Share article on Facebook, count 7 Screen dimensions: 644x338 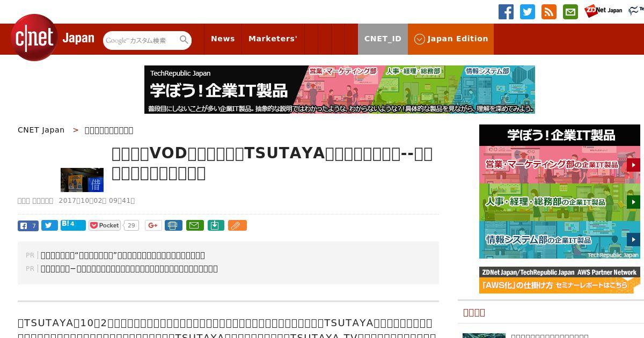[28, 225]
